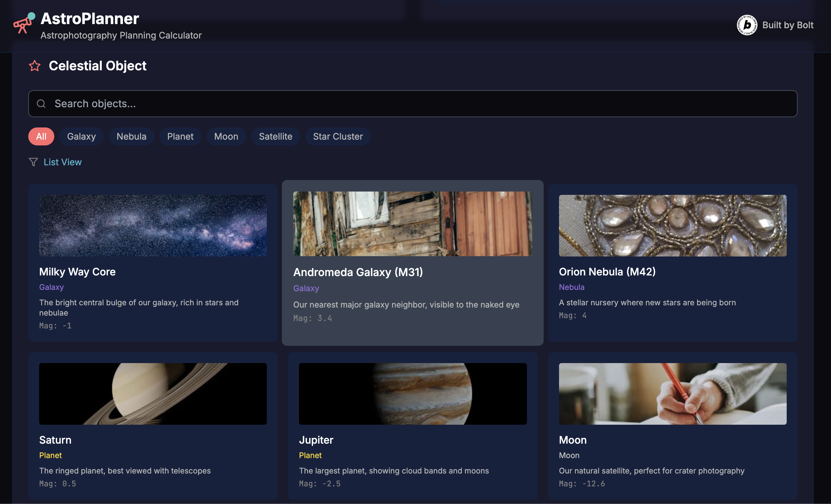831x504 pixels.
Task: Click the Milky Way Core thumbnail image
Action: tap(153, 226)
